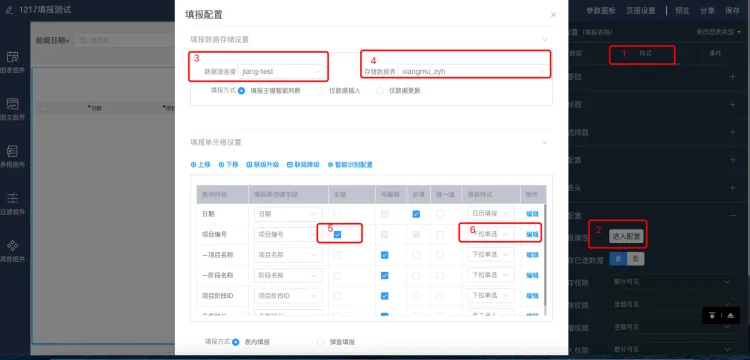The height and width of the screenshot is (360, 750).
Task: Click the scroll-to-top arrow in floating widget
Action: (713, 316)
